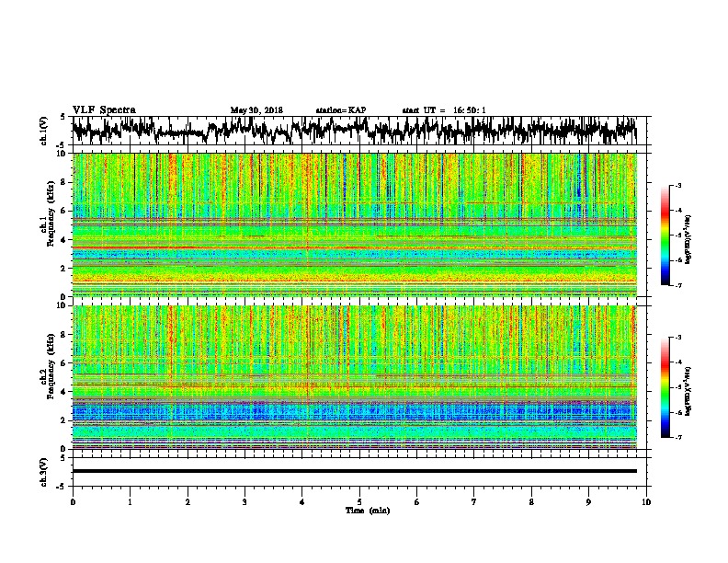
Task: Click the "ch.1(V)" axis label
Action: [x=43, y=131]
